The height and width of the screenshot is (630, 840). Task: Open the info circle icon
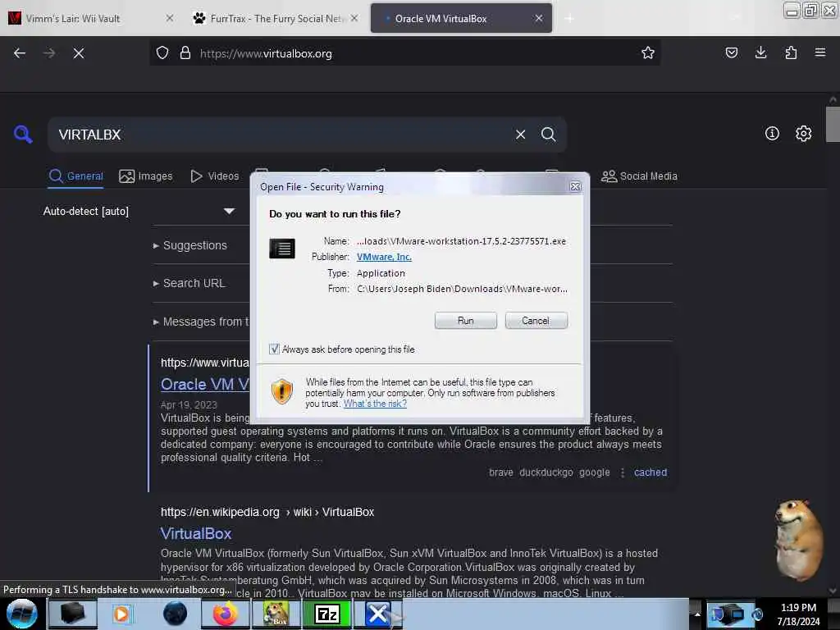pyautogui.click(x=772, y=134)
